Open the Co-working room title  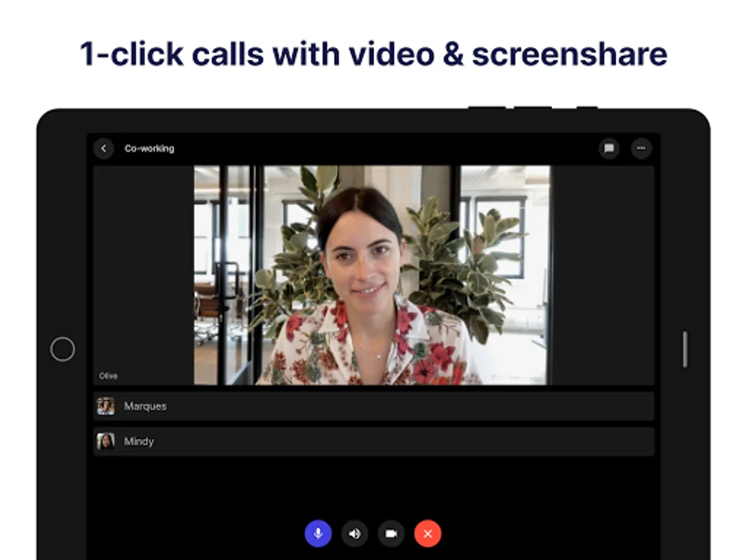[150, 149]
